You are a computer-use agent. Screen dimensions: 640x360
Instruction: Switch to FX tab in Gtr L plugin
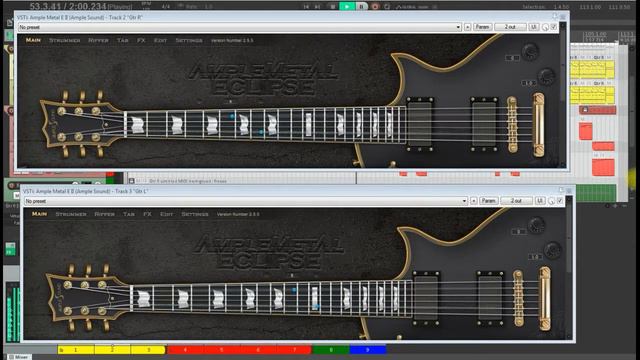tap(147, 214)
